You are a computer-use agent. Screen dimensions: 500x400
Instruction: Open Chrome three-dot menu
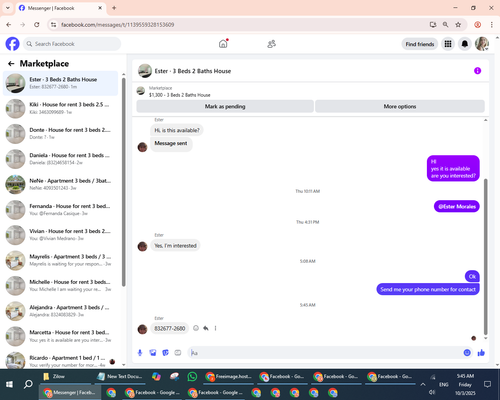pyautogui.click(x=491, y=25)
